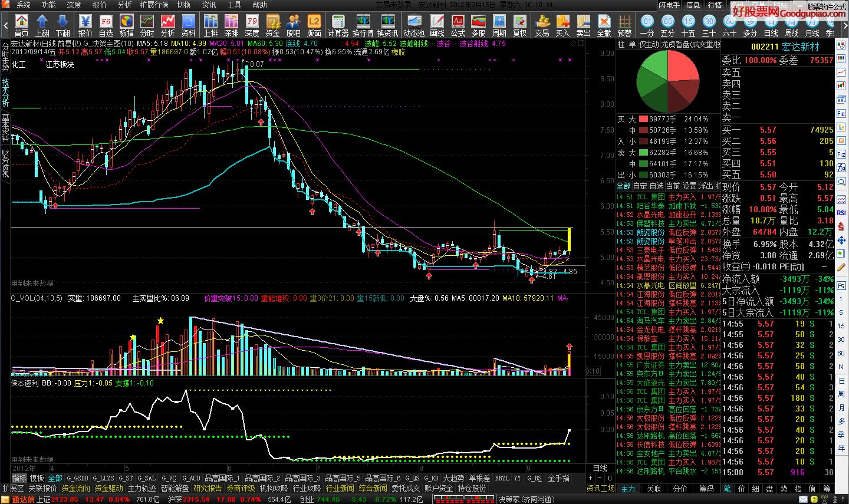Open 多股 multi-stock view icon

[479, 25]
